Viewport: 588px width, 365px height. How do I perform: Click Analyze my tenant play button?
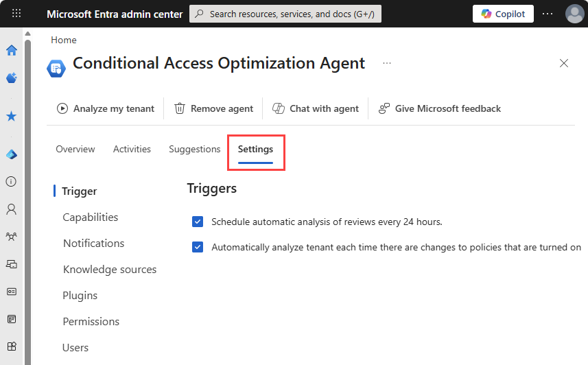pos(106,108)
